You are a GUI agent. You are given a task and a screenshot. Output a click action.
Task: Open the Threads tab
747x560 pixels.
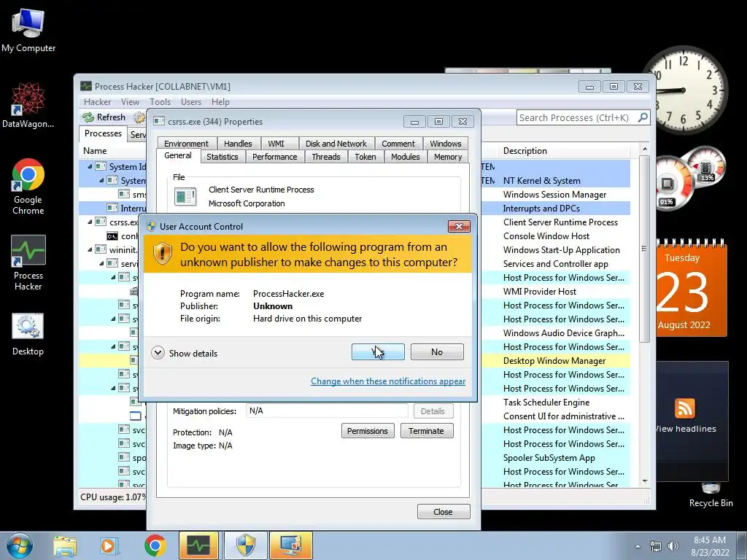[326, 157]
